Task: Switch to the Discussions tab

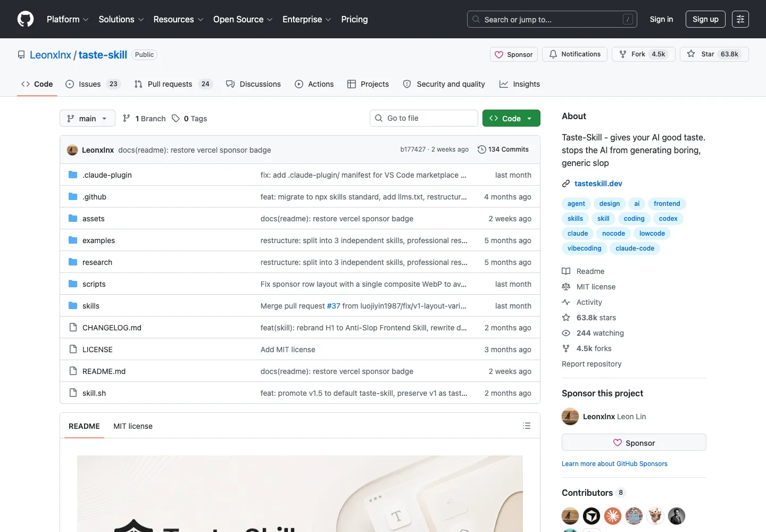Action: click(253, 84)
